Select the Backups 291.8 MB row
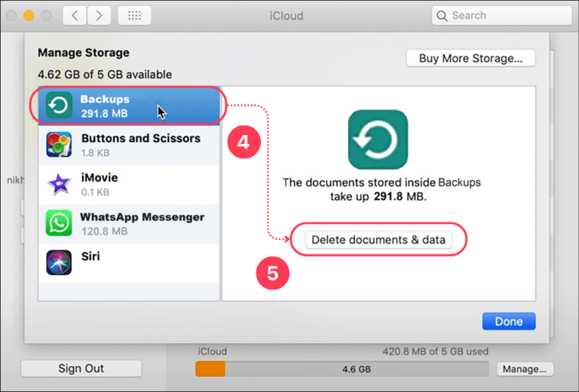 tap(129, 106)
